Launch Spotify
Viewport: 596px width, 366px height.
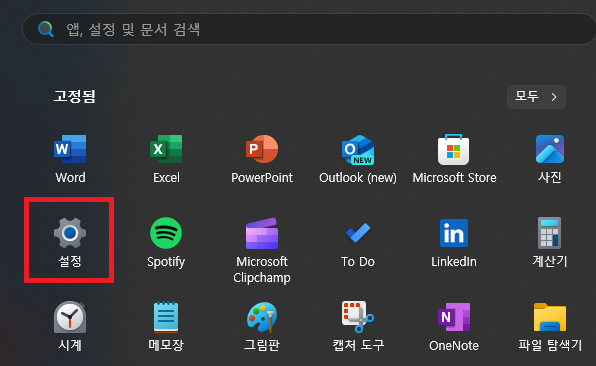click(166, 242)
